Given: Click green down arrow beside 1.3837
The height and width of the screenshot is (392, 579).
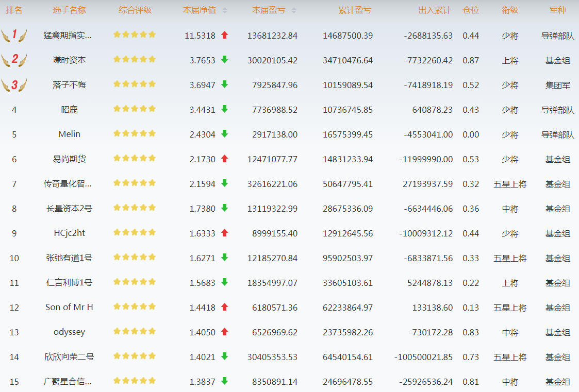Looking at the screenshot, I should point(224,381).
